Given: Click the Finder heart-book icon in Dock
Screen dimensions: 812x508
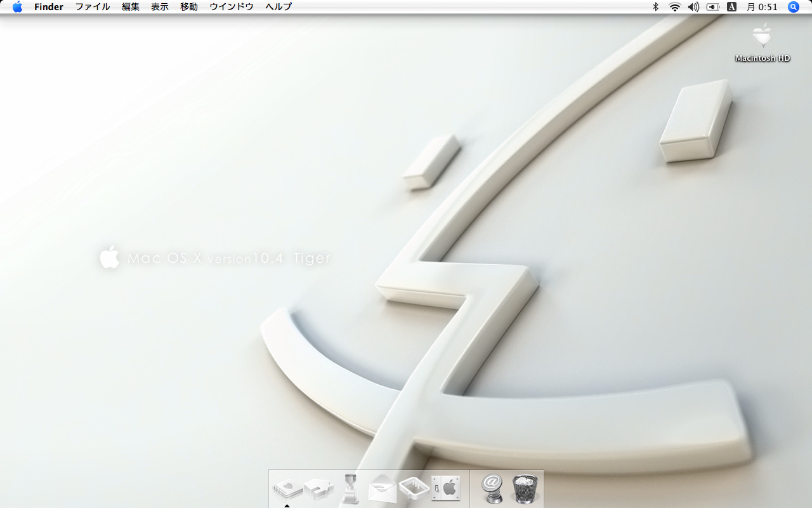Looking at the screenshot, I should [x=287, y=489].
